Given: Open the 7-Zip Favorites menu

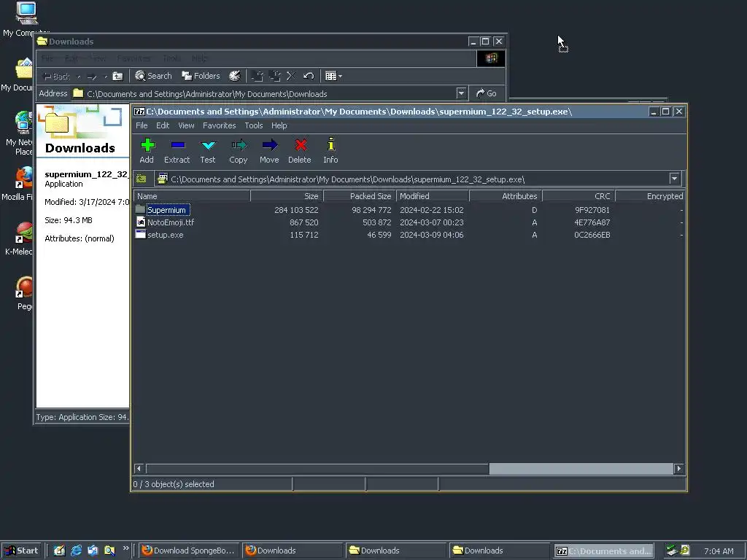Looking at the screenshot, I should [219, 125].
